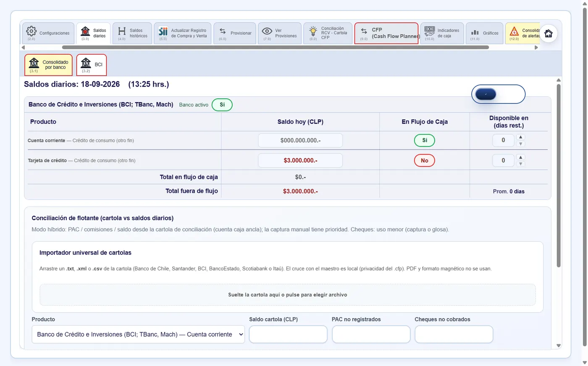The image size is (588, 366).
Task: Click the Provisionar arrows icon
Action: point(223,32)
